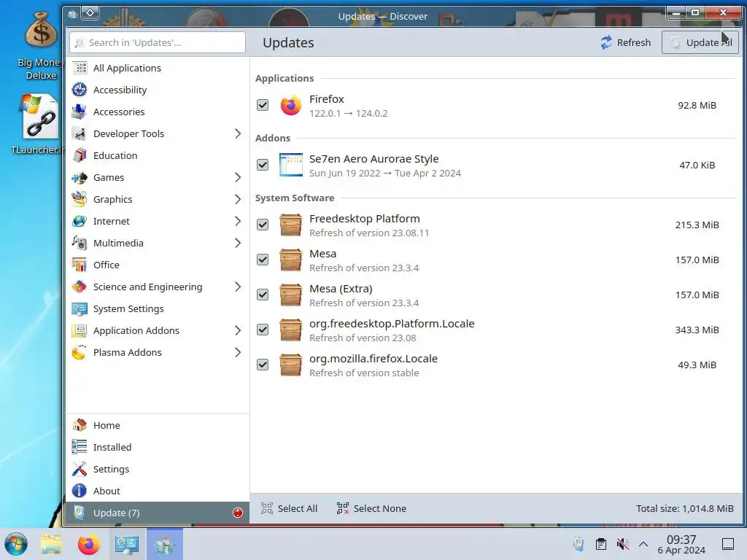The height and width of the screenshot is (560, 747).
Task: Click the All Applications grid icon
Action: (79, 68)
